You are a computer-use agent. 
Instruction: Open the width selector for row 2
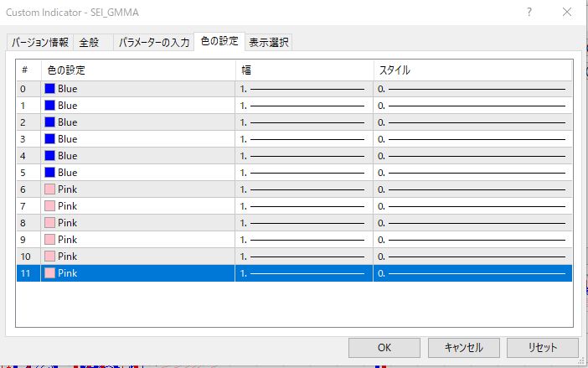coord(304,122)
